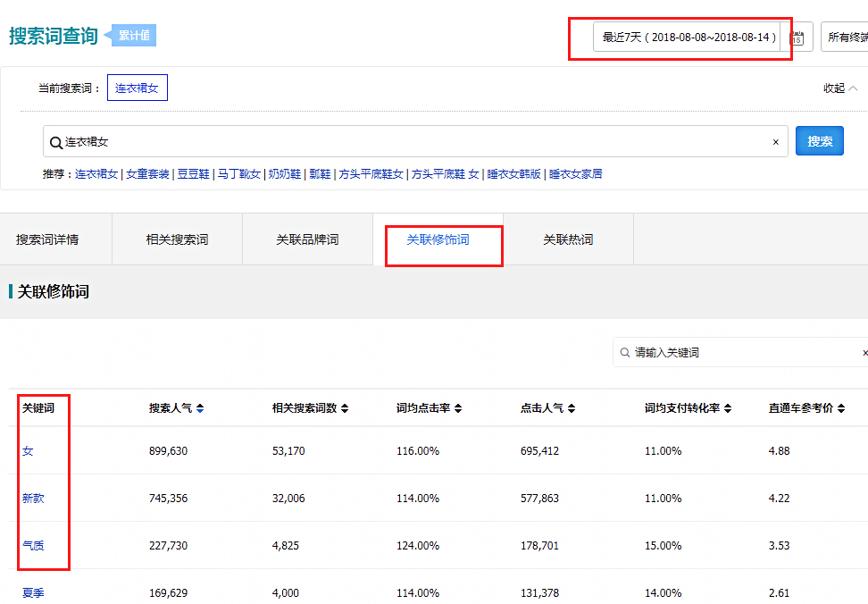
Task: Click the click popularity value 178,701
Action: 539,546
